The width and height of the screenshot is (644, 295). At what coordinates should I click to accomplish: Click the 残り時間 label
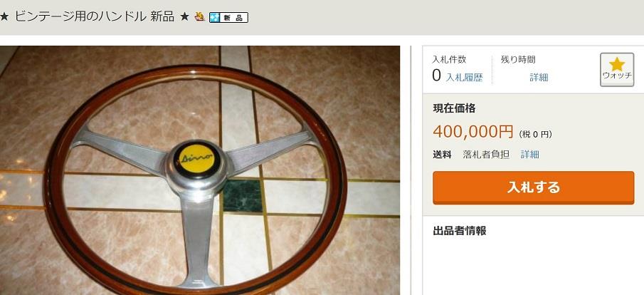click(x=518, y=59)
